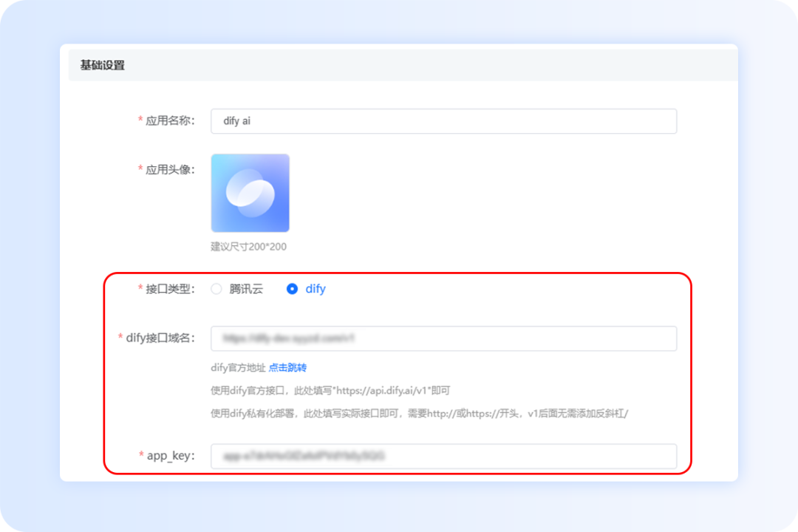The height and width of the screenshot is (532, 798).
Task: Click the 应用名称 input containing dify ai
Action: pos(443,120)
